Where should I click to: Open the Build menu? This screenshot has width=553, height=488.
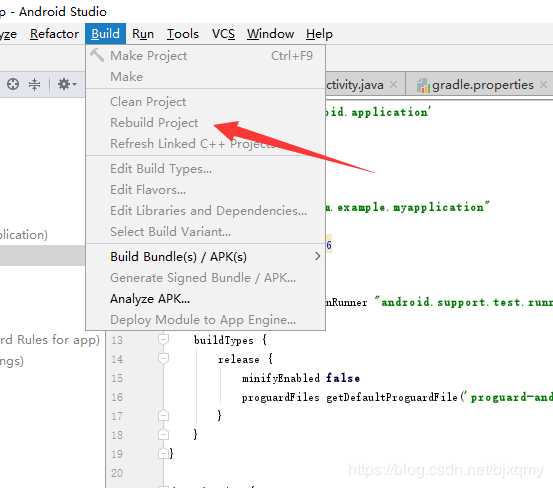coord(105,34)
